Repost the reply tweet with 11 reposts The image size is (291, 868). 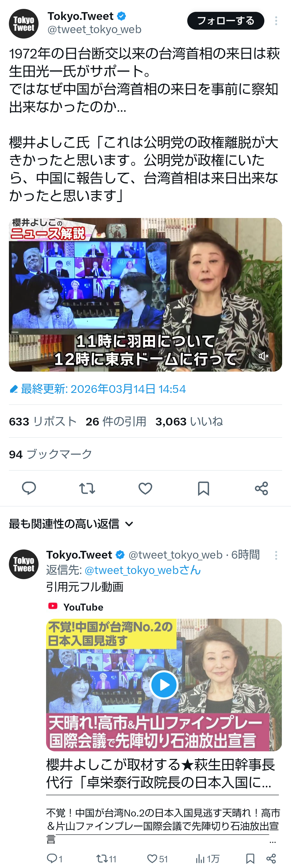pyautogui.click(x=106, y=859)
